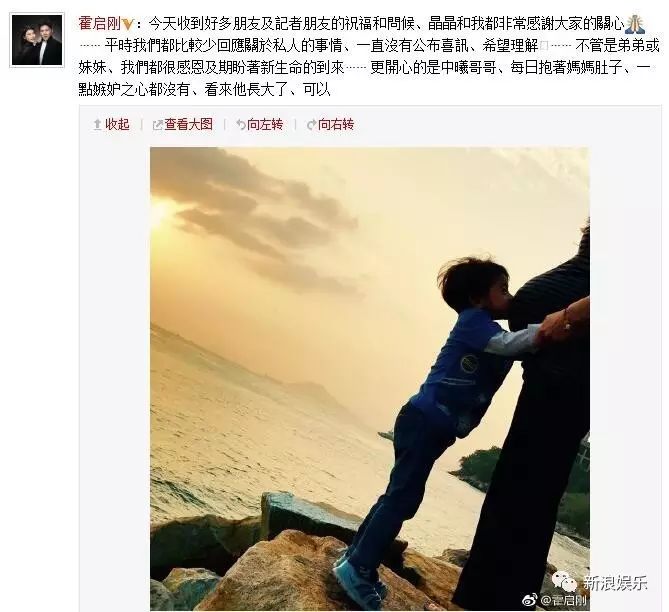Rotate photo with 向左转

[x=265, y=125]
